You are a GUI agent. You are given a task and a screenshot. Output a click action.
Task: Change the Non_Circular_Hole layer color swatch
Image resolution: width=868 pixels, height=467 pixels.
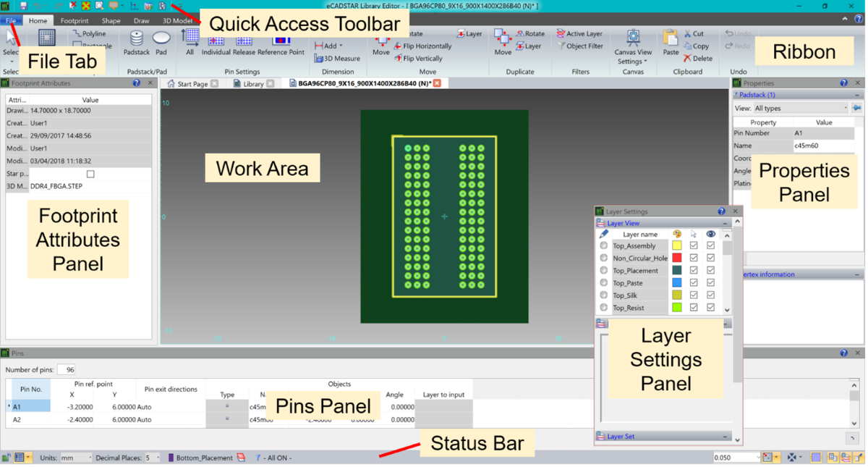[677, 258]
